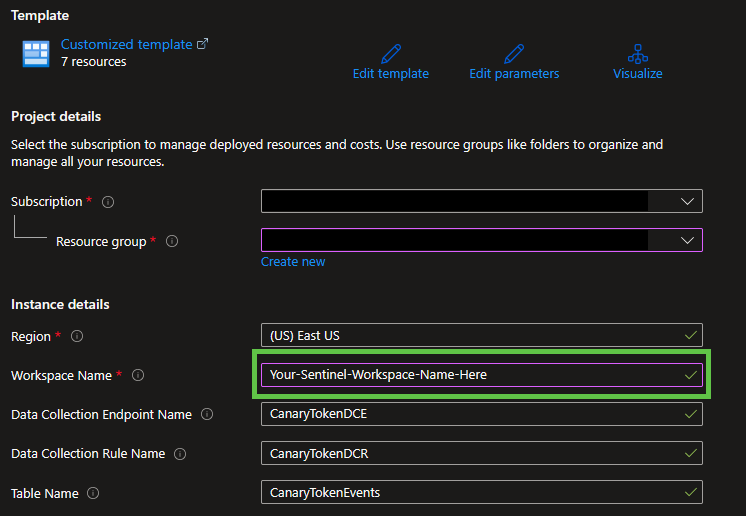Image resolution: width=746 pixels, height=516 pixels.
Task: Open the Region dropdown showing East US
Action: point(481,335)
